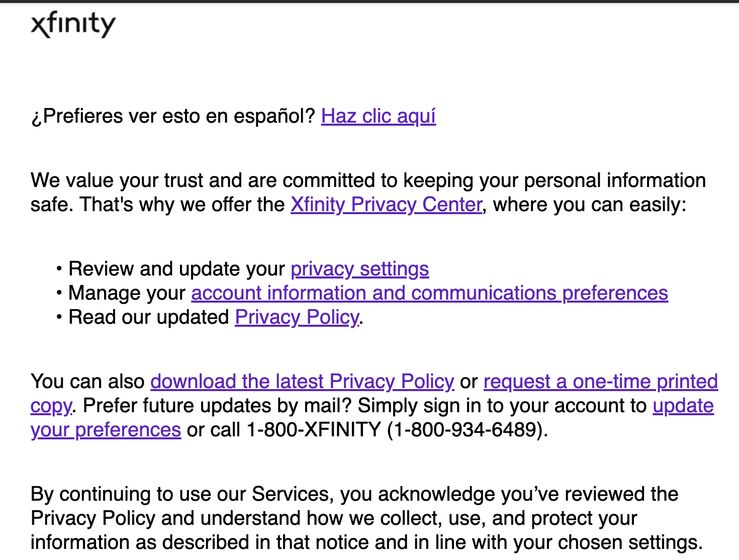The height and width of the screenshot is (560, 739).
Task: Open the 'Haz clic aquí' Spanish link
Action: (378, 116)
